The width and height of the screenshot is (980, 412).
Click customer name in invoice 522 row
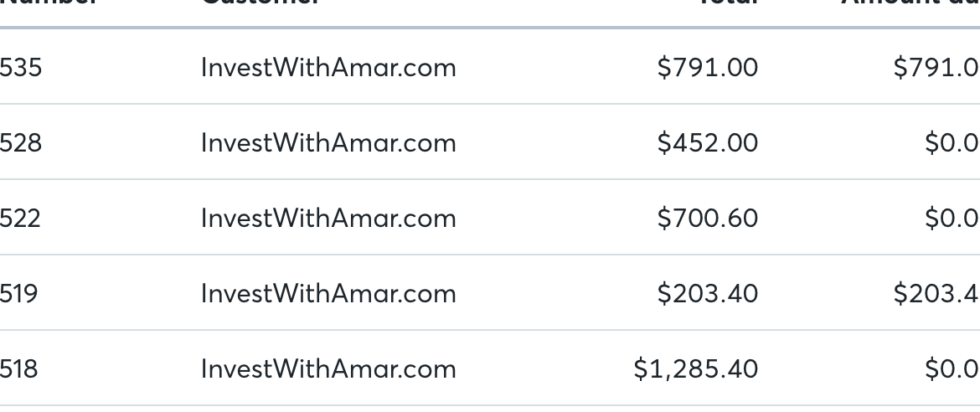[x=328, y=219]
